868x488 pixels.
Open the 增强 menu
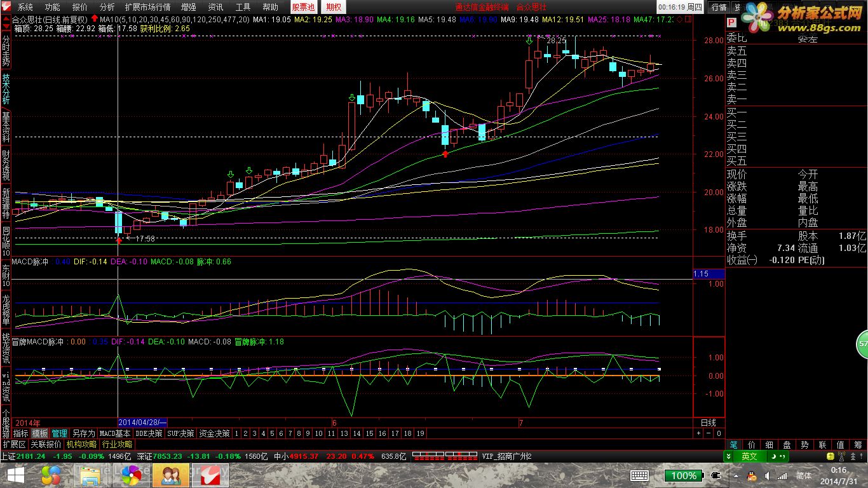(x=189, y=7)
